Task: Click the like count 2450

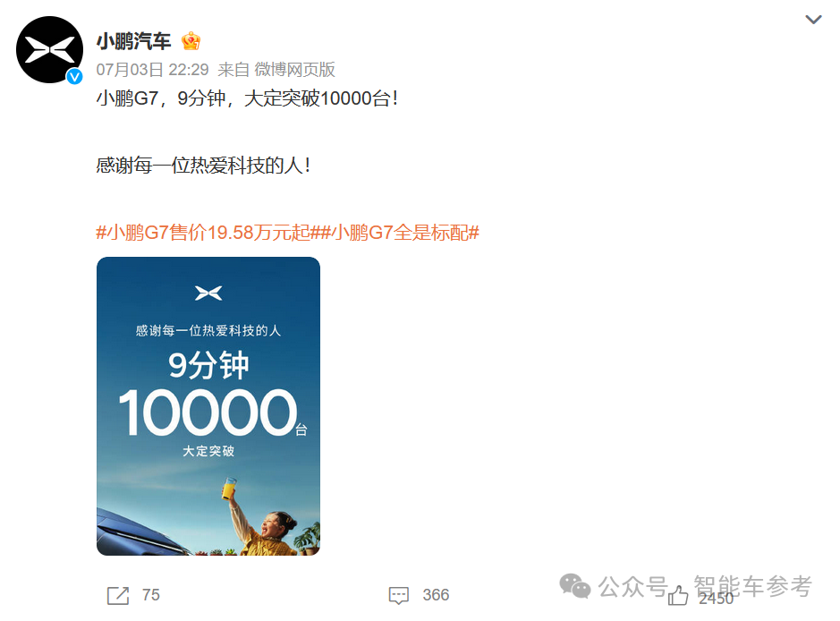Action: (716, 599)
